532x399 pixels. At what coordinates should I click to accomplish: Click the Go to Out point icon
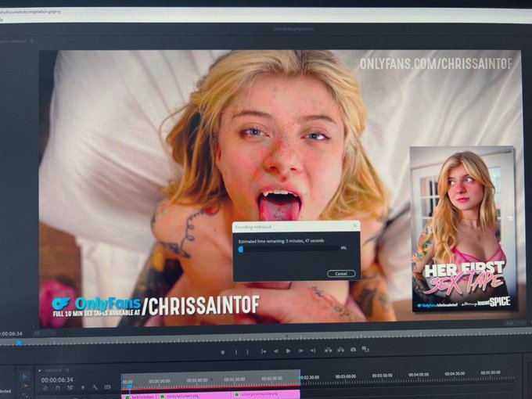click(313, 350)
